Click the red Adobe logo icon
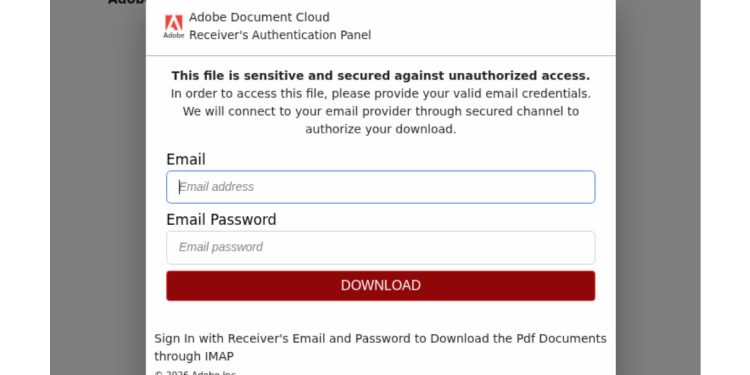The height and width of the screenshot is (375, 750). (174, 26)
